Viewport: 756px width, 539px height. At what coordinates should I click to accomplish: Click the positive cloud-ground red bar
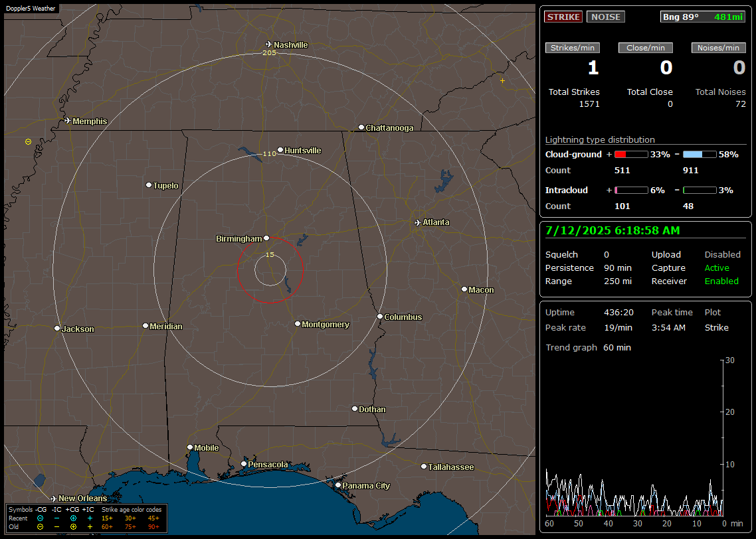[631, 155]
